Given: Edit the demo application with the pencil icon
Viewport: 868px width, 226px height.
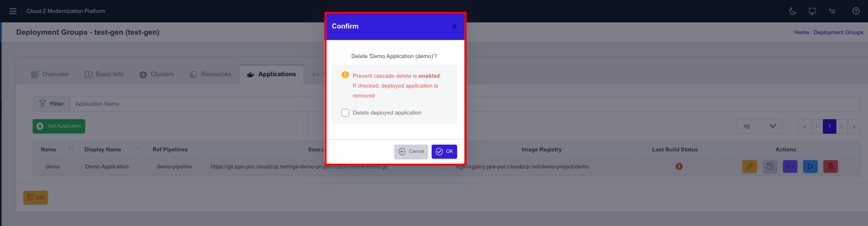Looking at the screenshot, I should [750, 166].
